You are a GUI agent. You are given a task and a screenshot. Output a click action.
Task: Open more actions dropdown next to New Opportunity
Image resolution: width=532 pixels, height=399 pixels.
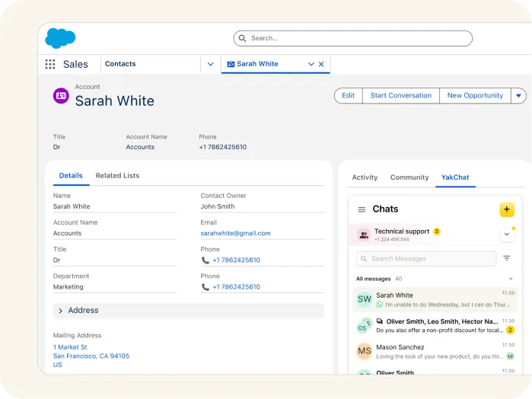pos(518,95)
